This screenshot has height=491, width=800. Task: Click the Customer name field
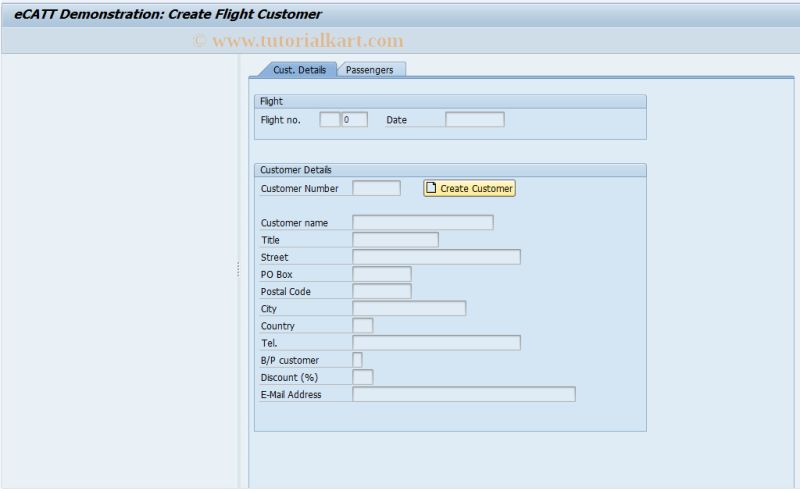pyautogui.click(x=423, y=223)
